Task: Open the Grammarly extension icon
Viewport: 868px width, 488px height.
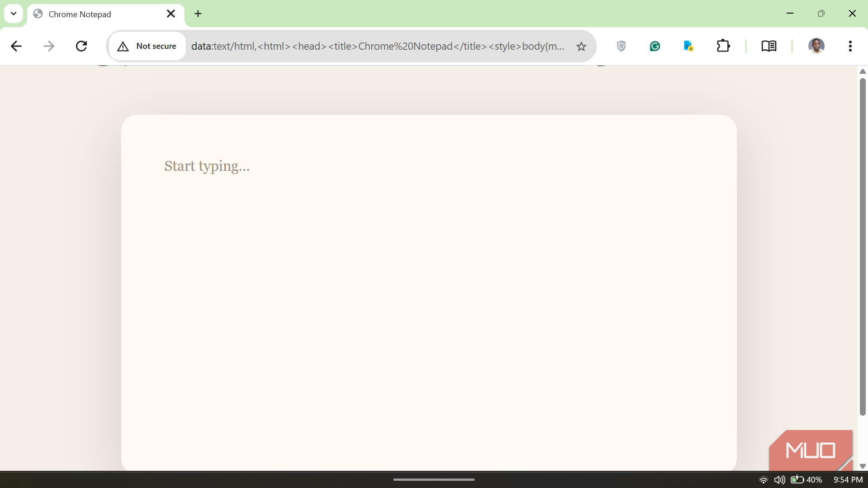Action: [x=655, y=46]
